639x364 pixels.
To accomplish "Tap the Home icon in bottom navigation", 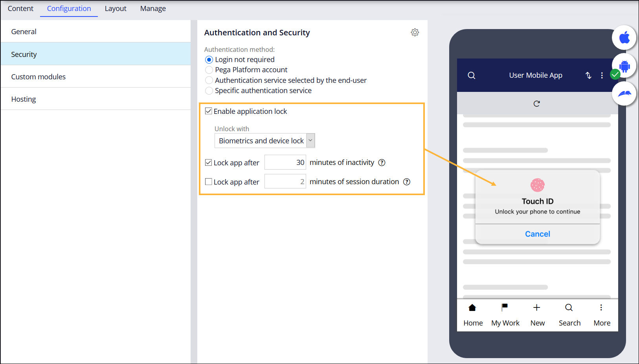I will click(472, 308).
